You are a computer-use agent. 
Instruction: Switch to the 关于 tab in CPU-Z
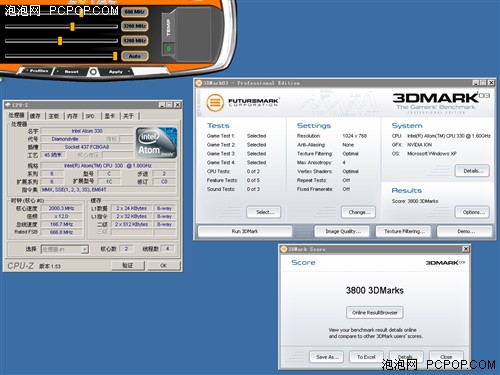pyautogui.click(x=128, y=116)
